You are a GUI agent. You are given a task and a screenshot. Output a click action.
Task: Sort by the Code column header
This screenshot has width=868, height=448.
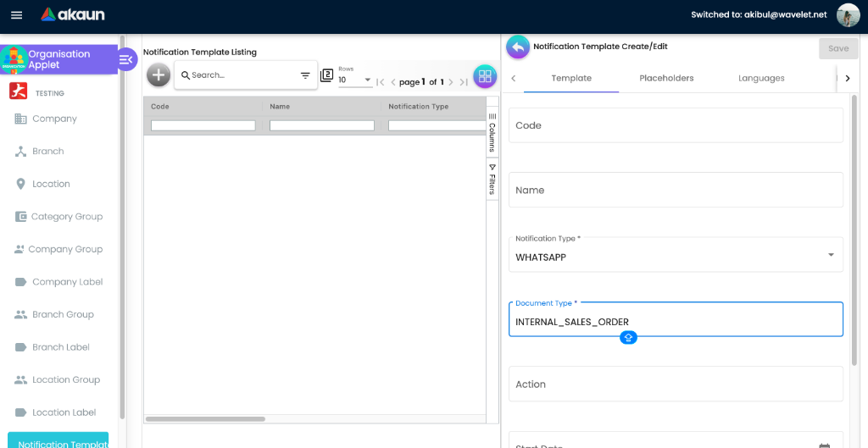[160, 106]
